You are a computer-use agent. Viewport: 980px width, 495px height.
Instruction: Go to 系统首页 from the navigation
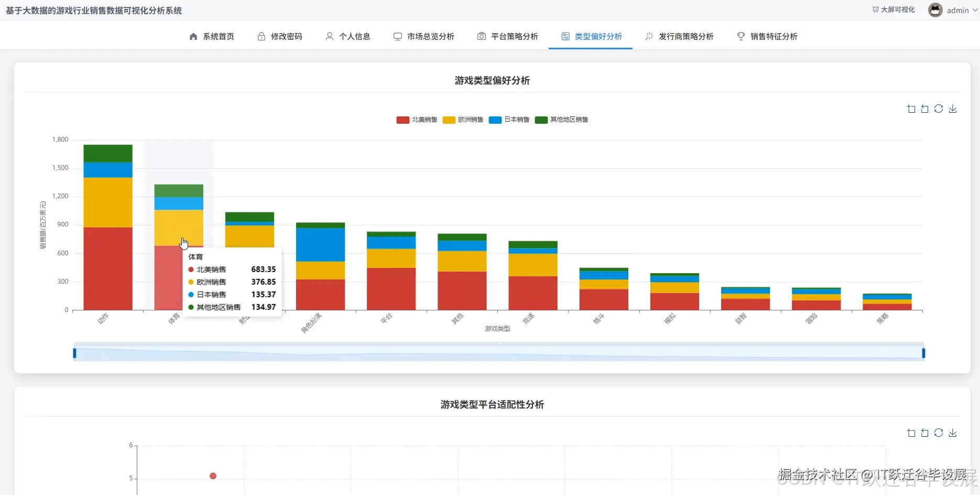(x=212, y=36)
